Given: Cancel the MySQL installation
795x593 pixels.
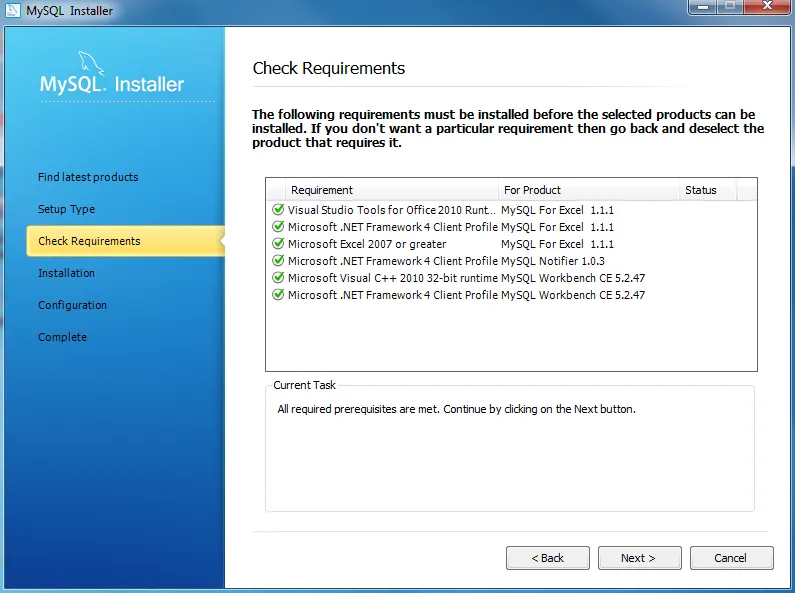Looking at the screenshot, I should pos(731,558).
